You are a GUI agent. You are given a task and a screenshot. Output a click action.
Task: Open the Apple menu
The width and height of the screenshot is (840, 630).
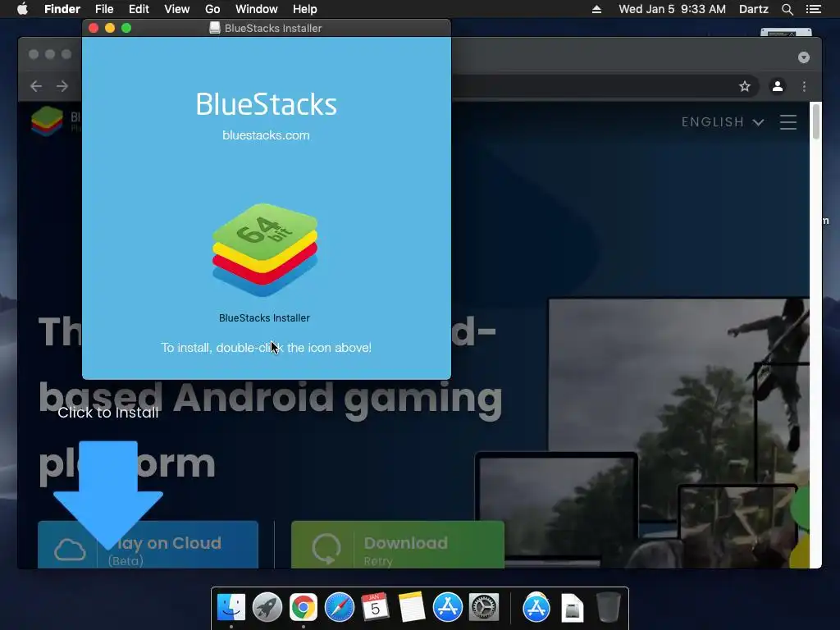(22, 9)
